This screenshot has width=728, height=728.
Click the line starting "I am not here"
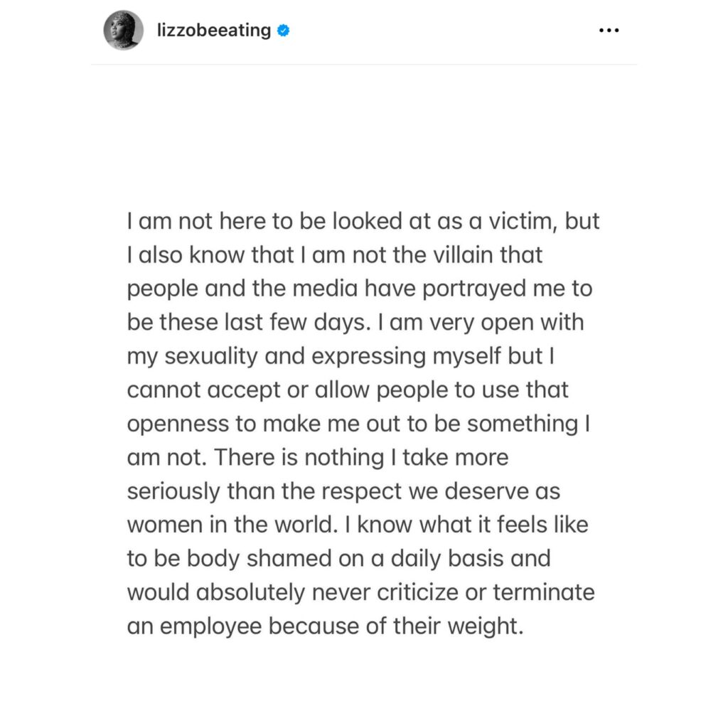click(x=363, y=221)
